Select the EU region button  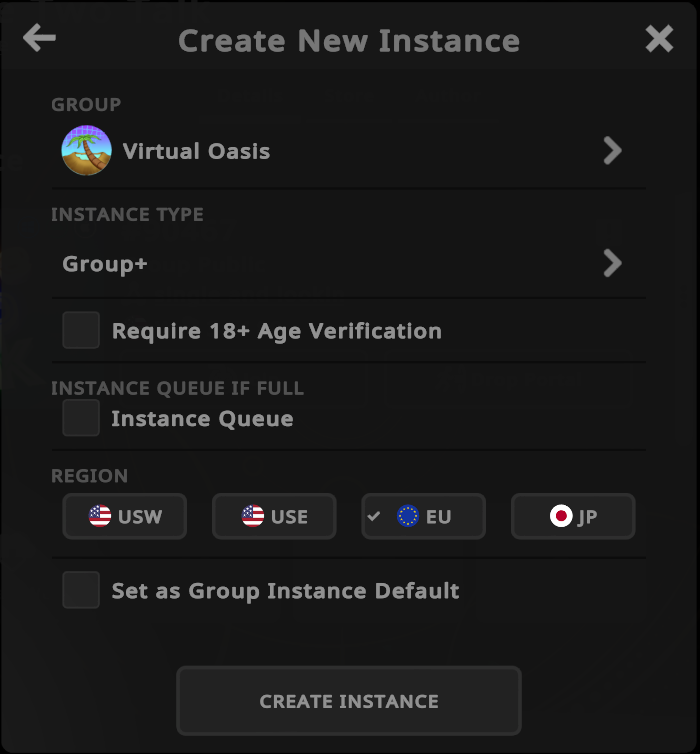coord(424,516)
